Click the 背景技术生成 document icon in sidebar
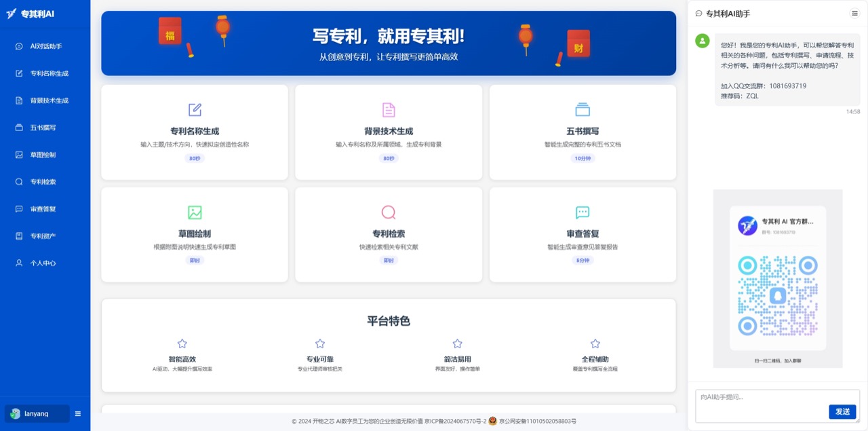This screenshot has width=868, height=431. pos(19,100)
